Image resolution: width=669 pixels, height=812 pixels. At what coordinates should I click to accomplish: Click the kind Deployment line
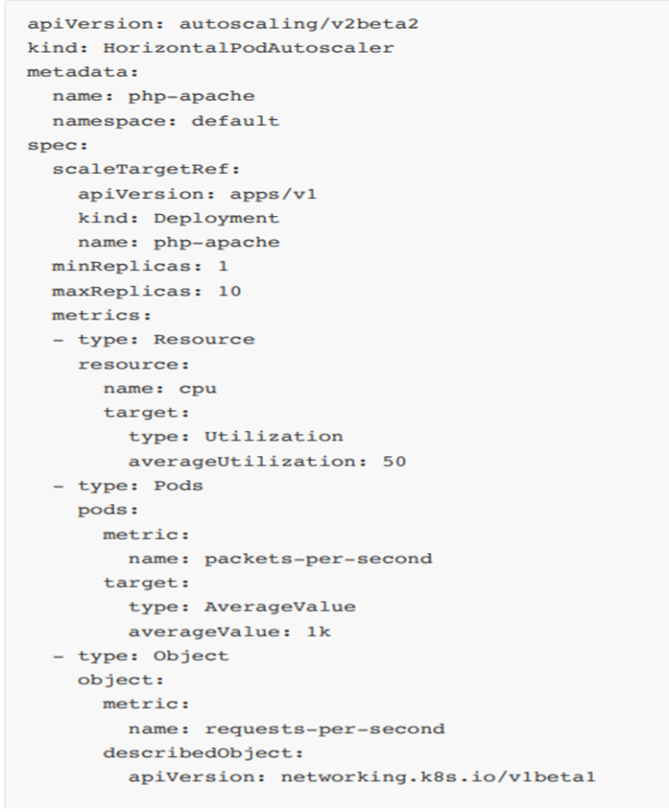(x=179, y=218)
